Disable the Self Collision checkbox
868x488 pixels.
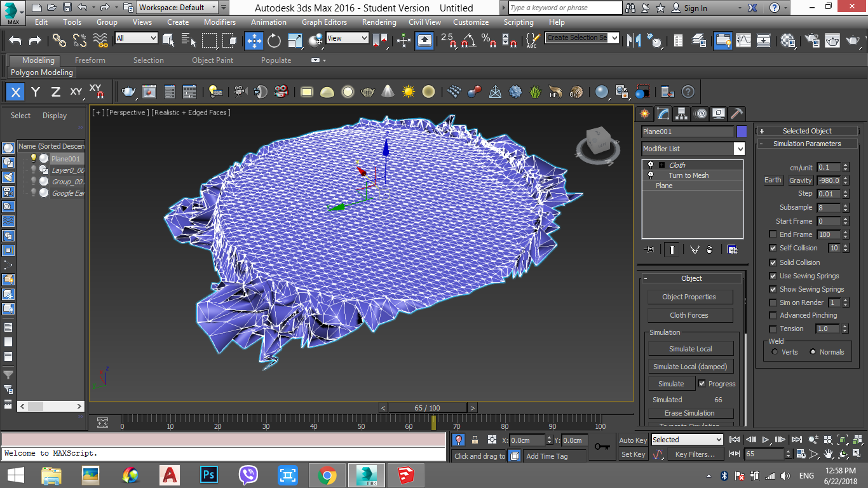click(x=773, y=248)
